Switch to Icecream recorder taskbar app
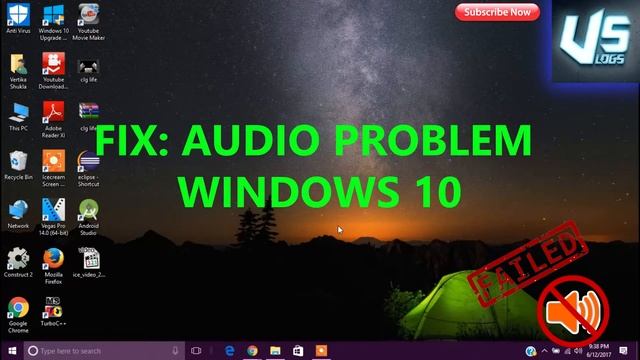The width and height of the screenshot is (640, 360). (x=321, y=351)
